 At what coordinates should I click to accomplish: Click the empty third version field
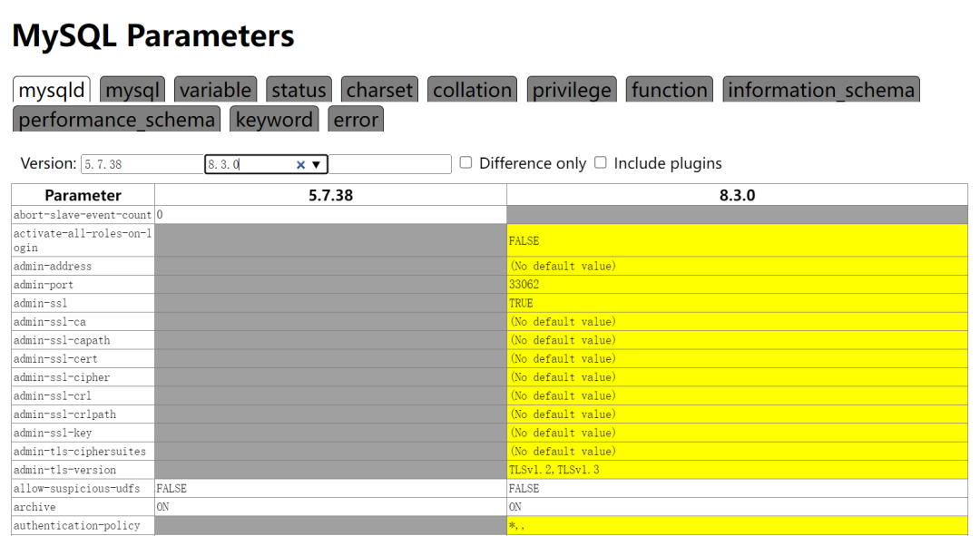(x=389, y=164)
